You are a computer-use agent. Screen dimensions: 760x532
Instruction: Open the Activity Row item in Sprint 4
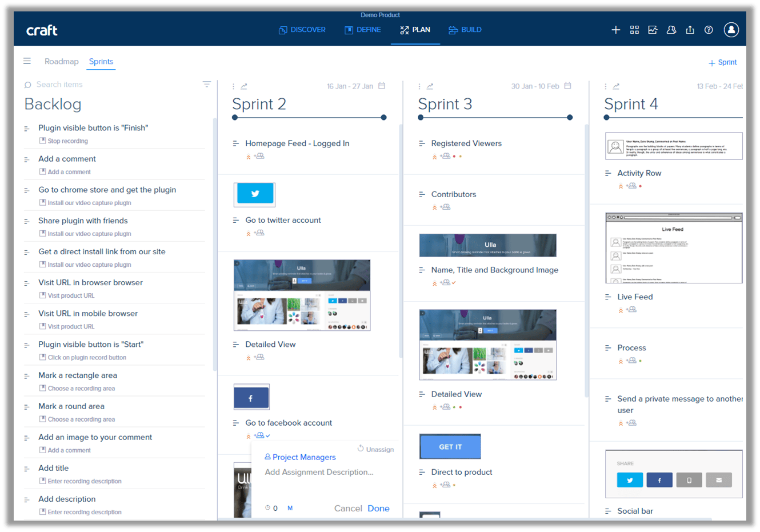click(x=639, y=173)
